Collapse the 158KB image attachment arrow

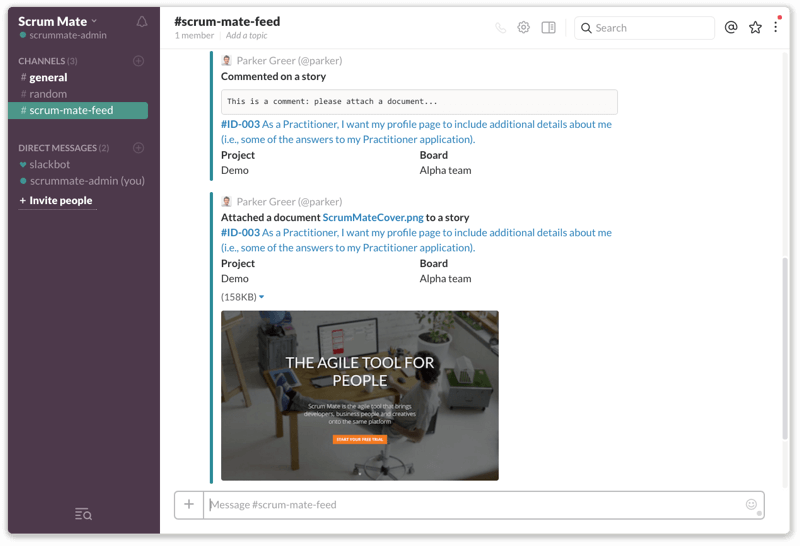(x=261, y=297)
